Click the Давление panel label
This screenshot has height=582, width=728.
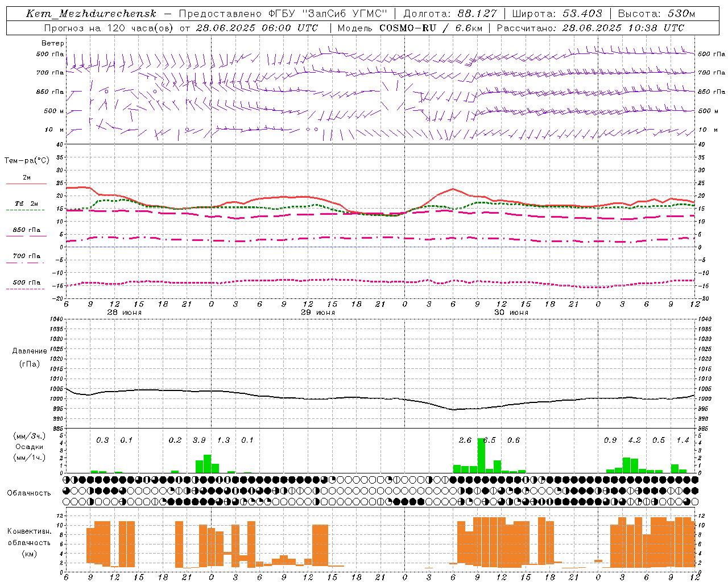[30, 351]
